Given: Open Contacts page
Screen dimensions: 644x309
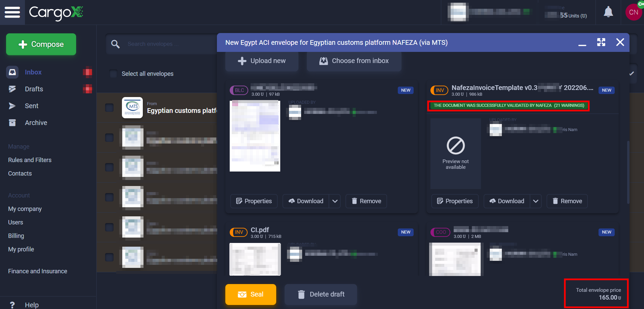Looking at the screenshot, I should click(x=20, y=174).
